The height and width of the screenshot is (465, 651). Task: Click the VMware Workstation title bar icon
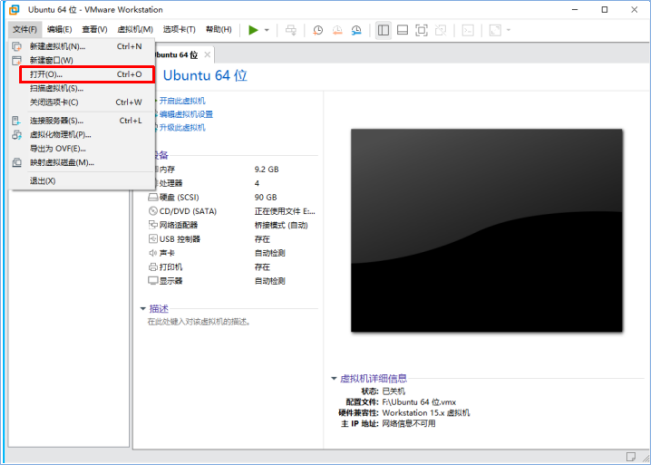click(15, 9)
